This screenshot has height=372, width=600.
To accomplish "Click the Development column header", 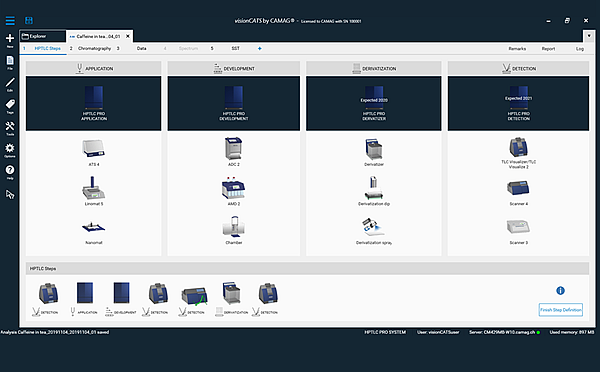I will tap(234, 68).
